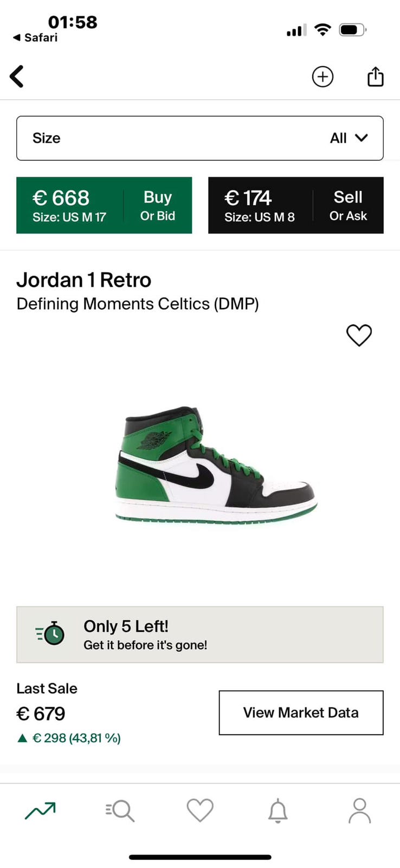
Task: Tap the Only 5 Left banner
Action: [200, 635]
